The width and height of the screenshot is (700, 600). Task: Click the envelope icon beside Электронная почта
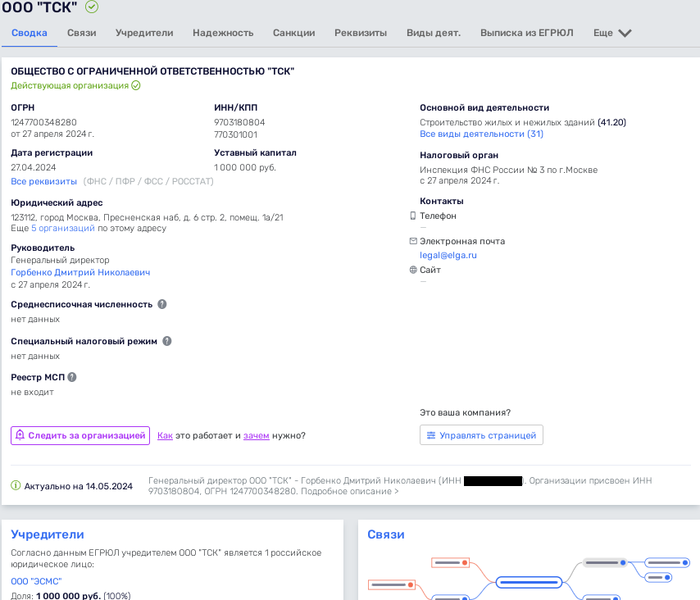[x=413, y=241]
